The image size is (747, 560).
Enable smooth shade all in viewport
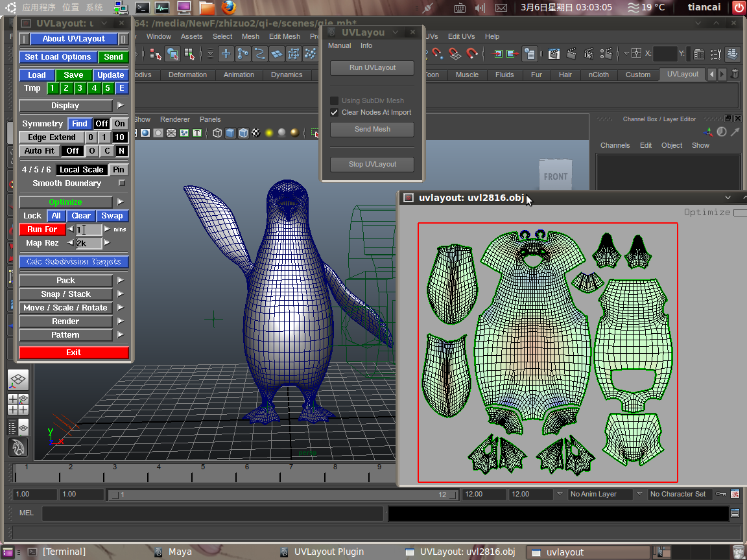(x=230, y=133)
